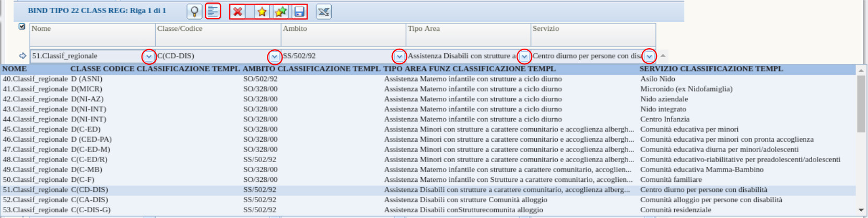Click the light bulb hint icon
Image resolution: width=868 pixels, height=218 pixels.
point(194,12)
